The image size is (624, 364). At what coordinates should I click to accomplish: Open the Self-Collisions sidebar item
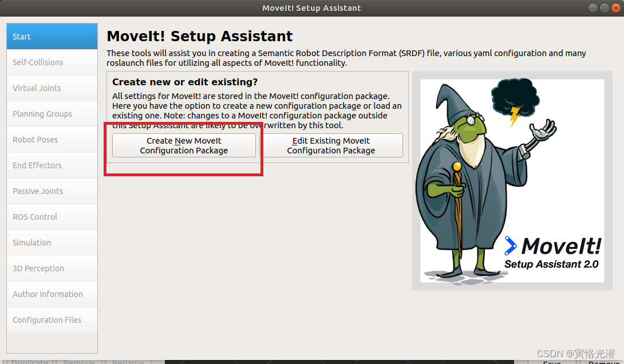pos(52,62)
